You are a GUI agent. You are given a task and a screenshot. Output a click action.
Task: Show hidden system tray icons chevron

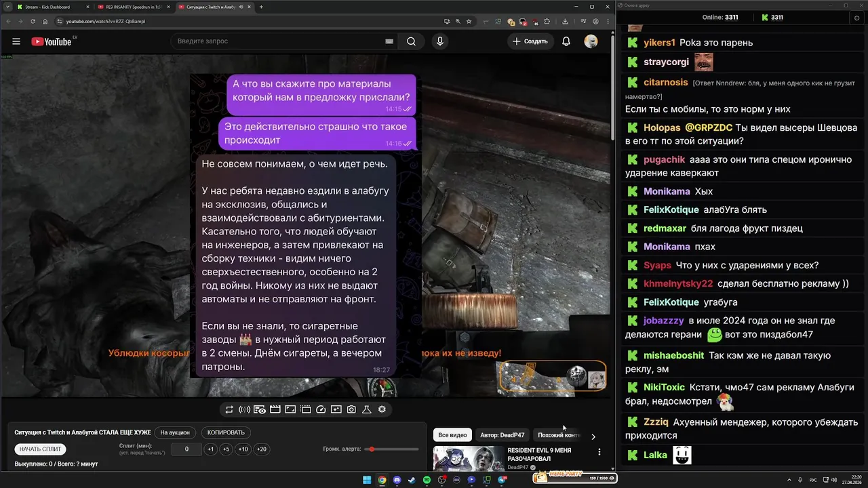(x=789, y=480)
